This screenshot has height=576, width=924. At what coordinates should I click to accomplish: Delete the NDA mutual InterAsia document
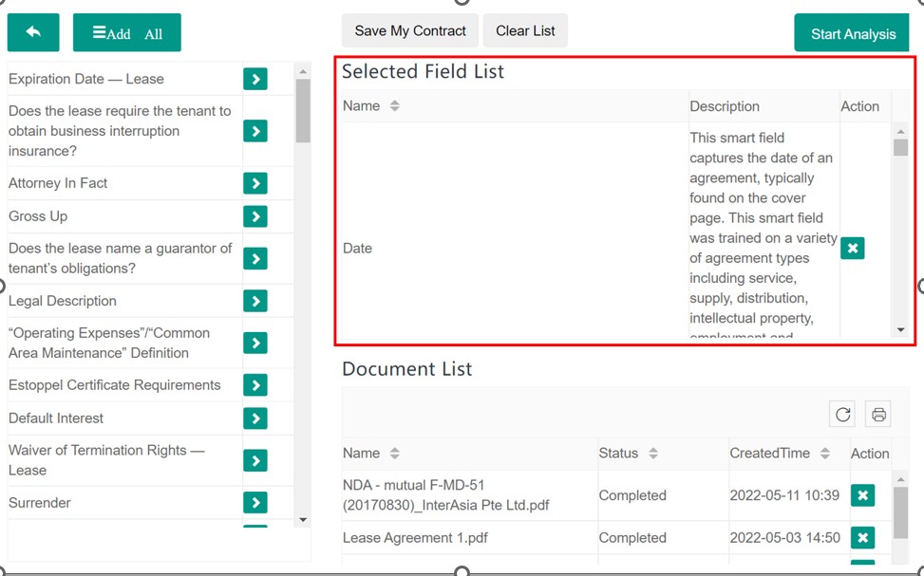(x=861, y=495)
